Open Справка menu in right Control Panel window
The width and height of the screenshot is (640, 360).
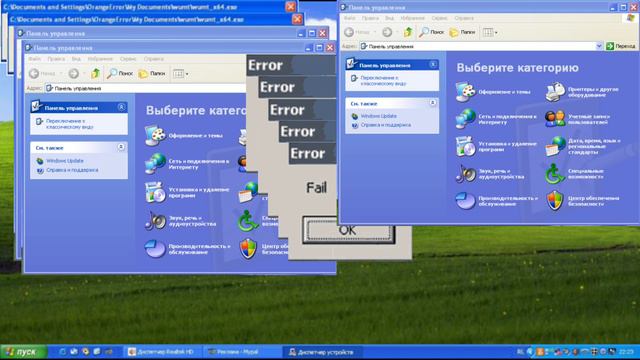464,18
